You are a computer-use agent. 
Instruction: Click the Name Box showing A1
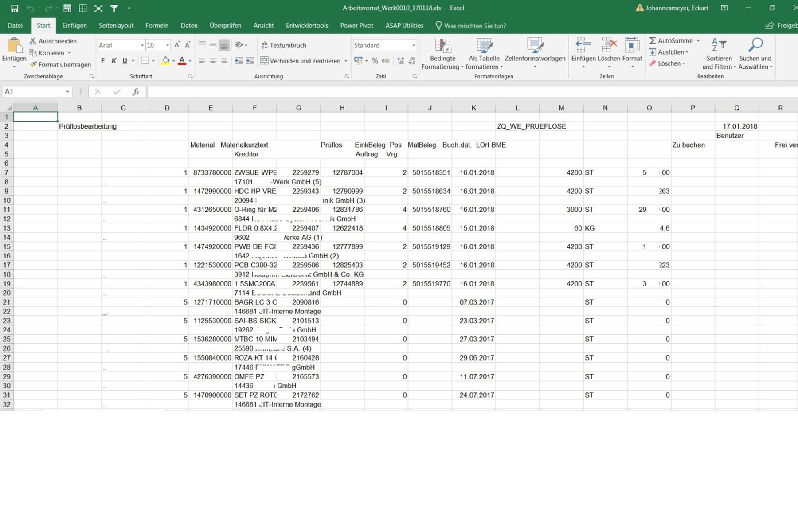(x=36, y=92)
